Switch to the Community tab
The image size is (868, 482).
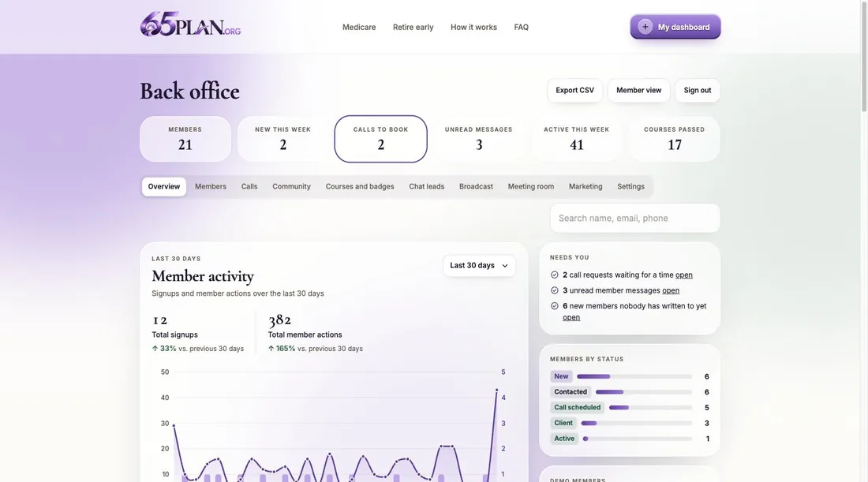[x=291, y=186]
